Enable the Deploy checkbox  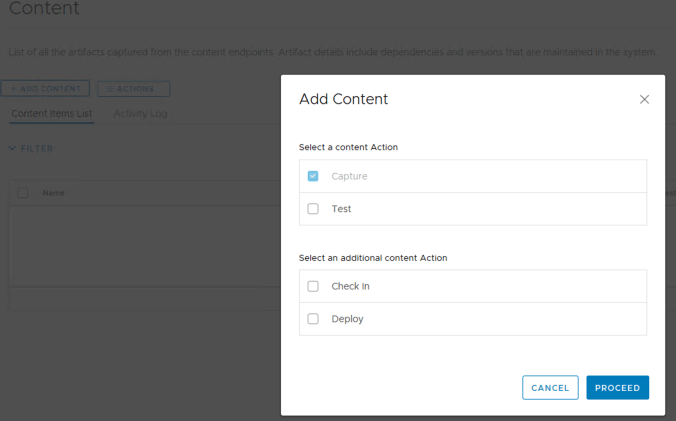coord(313,319)
